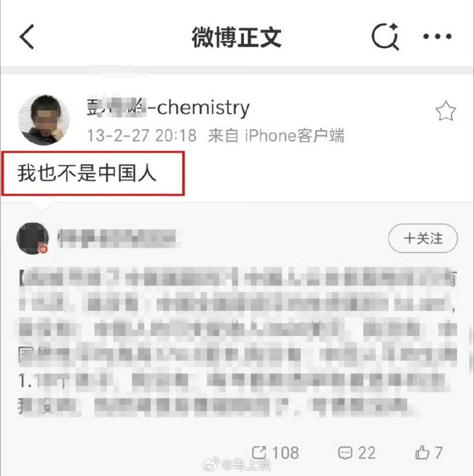
Task: Select the 13-2-27 20:18 timestamp
Action: [x=142, y=135]
